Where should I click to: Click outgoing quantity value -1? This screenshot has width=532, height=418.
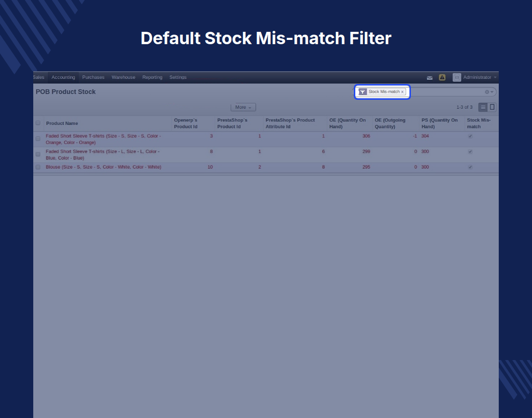pos(415,136)
